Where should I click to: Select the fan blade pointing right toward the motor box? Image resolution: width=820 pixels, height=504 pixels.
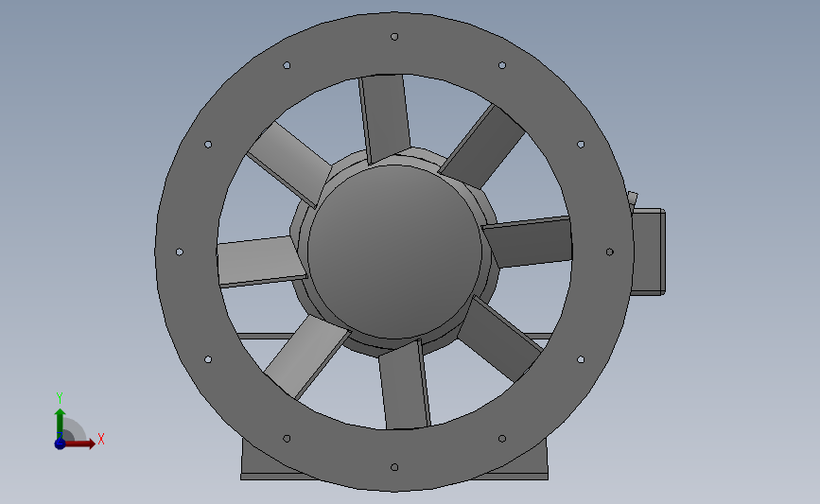(528, 242)
